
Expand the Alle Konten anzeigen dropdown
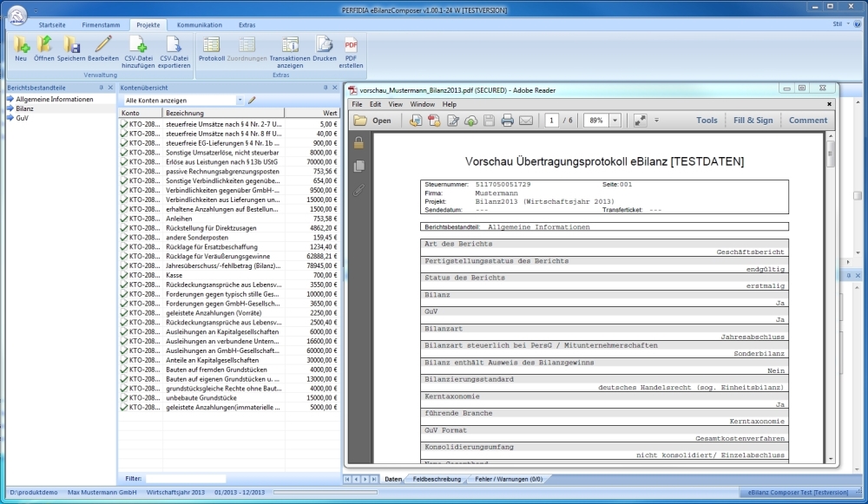point(240,100)
